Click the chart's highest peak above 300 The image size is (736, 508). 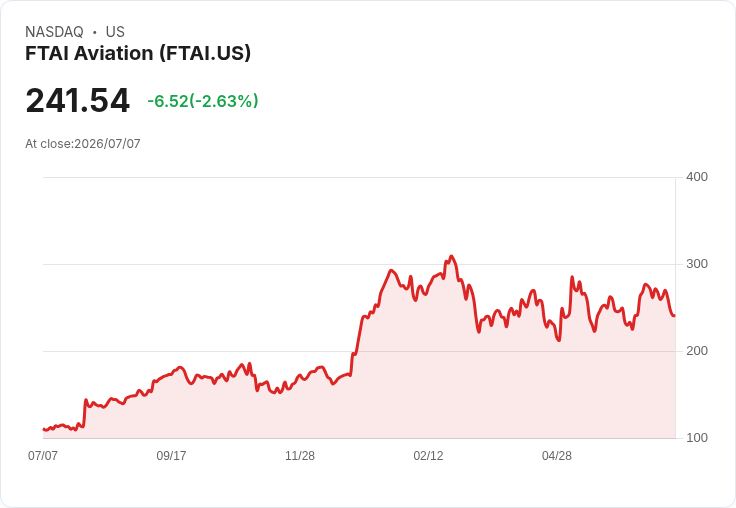coord(452,256)
